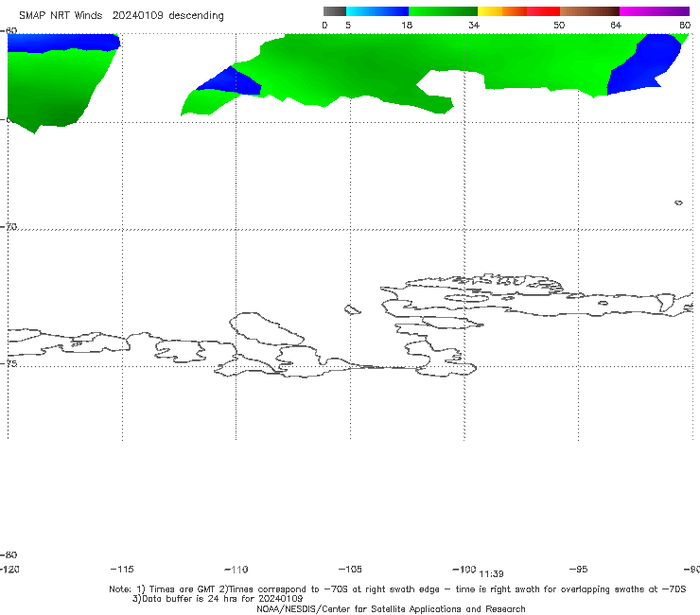
Task: Click the brown segment of the colorbar
Action: tap(589, 11)
